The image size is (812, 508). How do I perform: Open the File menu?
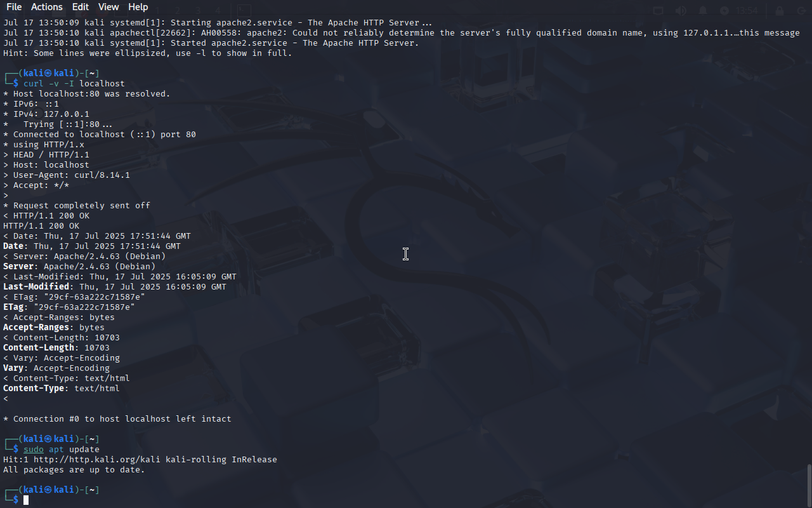click(x=13, y=7)
